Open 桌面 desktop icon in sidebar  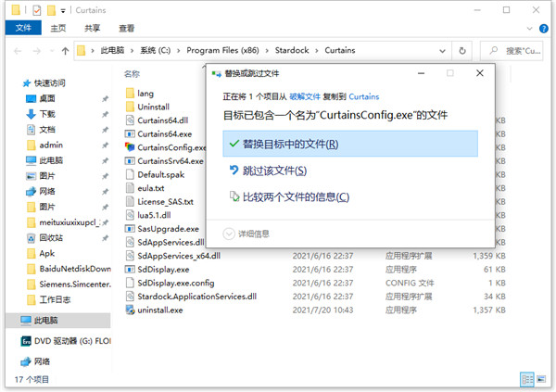coord(31,98)
